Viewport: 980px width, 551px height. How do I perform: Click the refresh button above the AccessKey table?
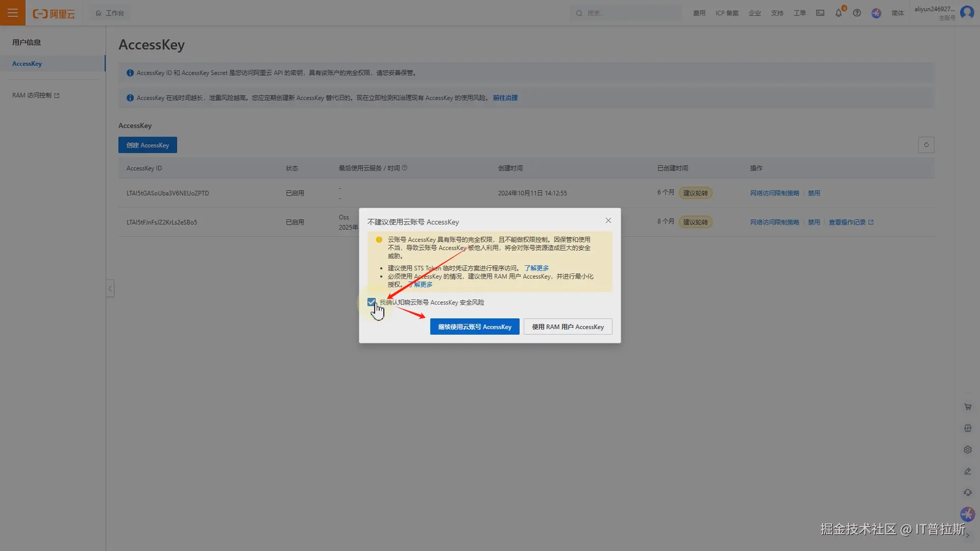926,145
